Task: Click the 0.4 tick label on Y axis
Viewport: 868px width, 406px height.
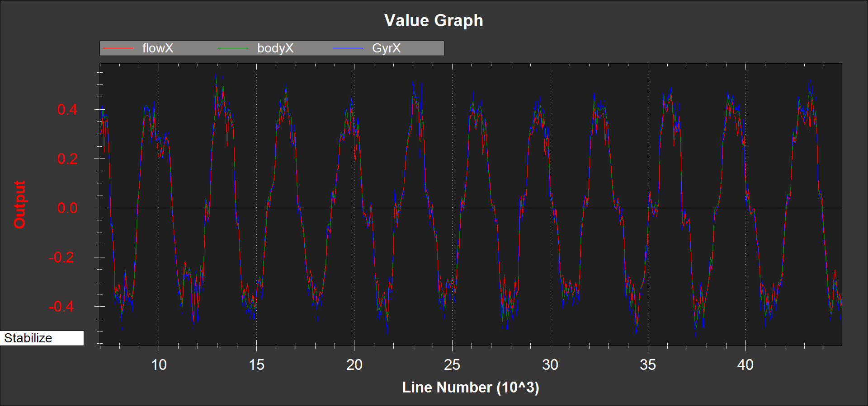Action: (67, 110)
